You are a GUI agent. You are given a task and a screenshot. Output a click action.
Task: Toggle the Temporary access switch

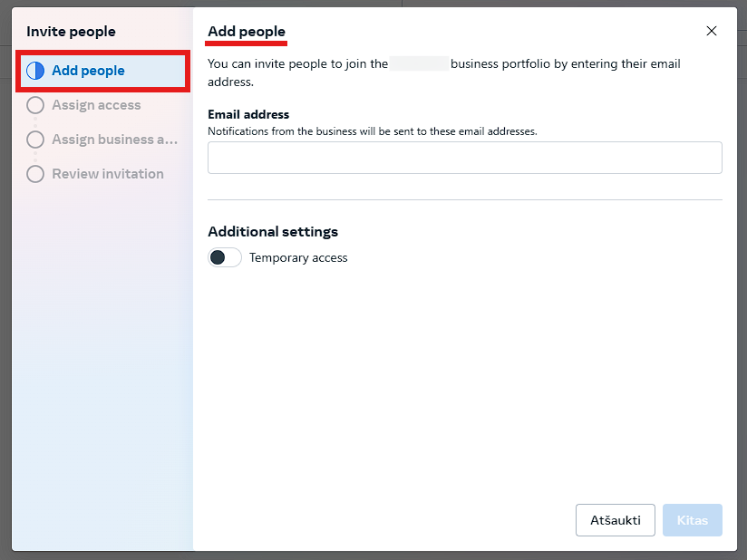[x=225, y=257]
